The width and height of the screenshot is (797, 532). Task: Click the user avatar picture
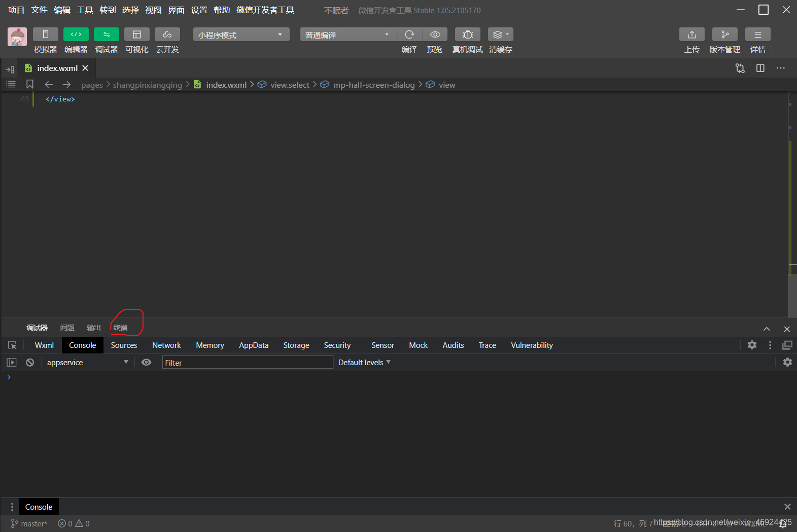pos(17,37)
